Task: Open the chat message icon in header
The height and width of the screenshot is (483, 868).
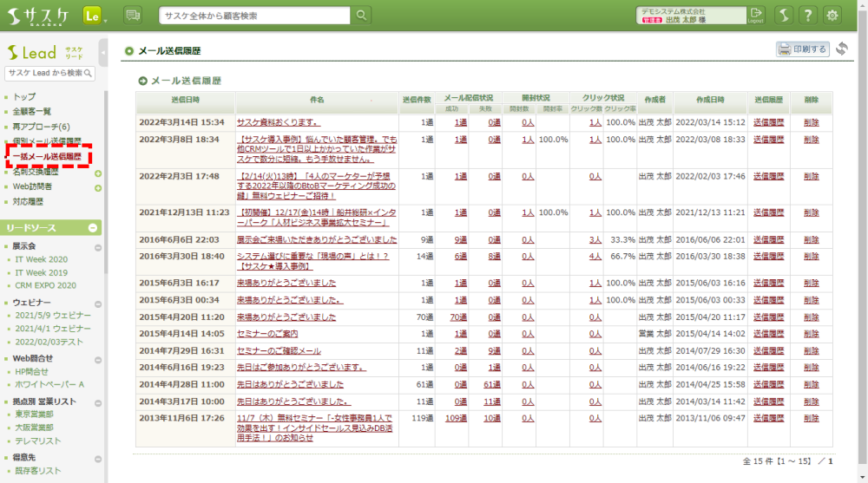Action: pyautogui.click(x=133, y=16)
